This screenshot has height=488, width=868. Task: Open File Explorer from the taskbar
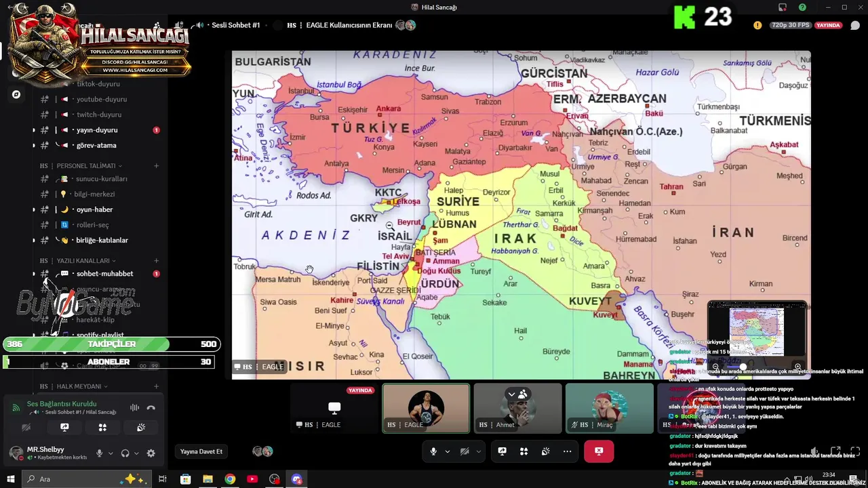208,479
